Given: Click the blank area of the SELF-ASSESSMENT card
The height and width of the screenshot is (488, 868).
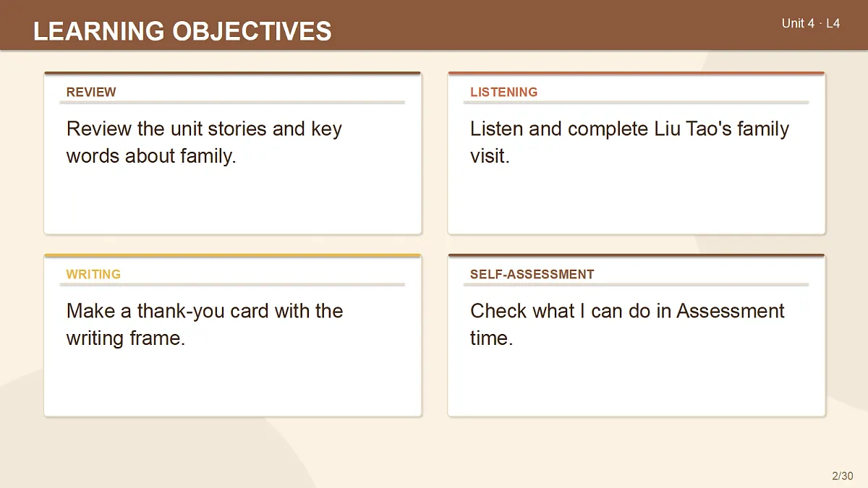Looking at the screenshot, I should (x=637, y=382).
